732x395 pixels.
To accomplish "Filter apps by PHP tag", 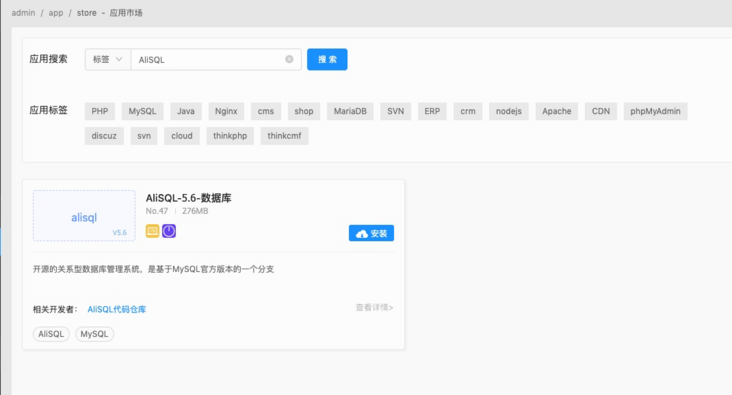I will (100, 111).
